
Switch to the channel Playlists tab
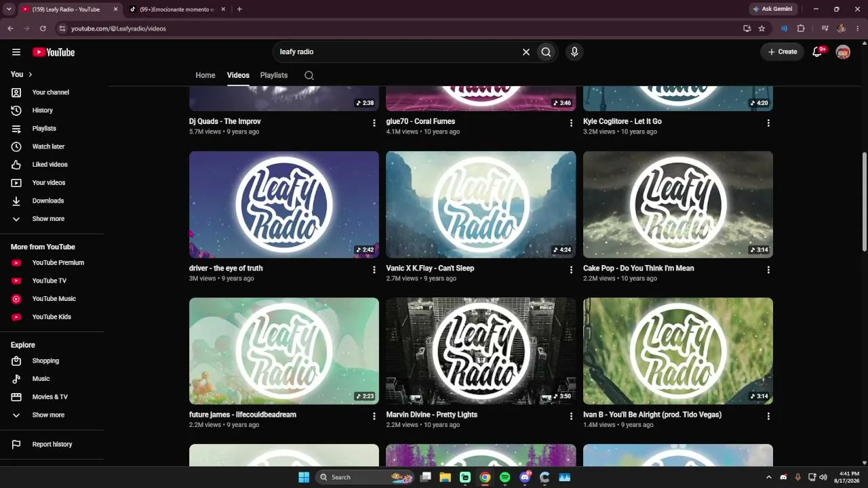pyautogui.click(x=274, y=75)
